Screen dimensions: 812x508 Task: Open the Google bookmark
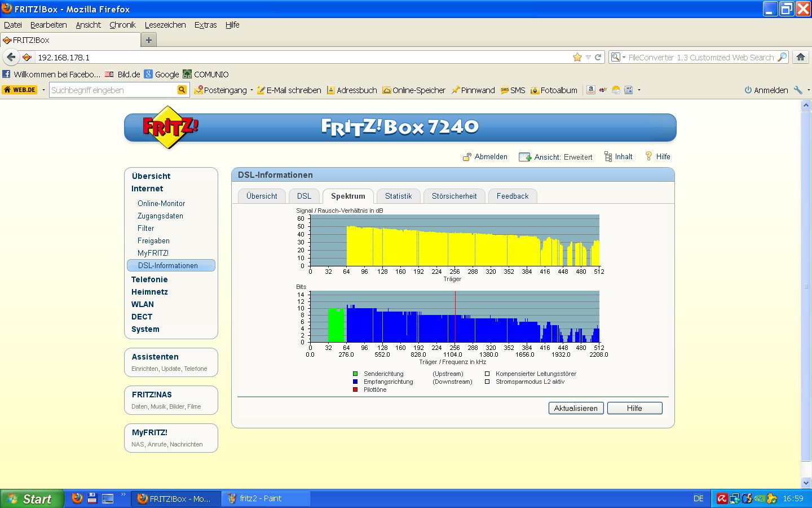161,74
